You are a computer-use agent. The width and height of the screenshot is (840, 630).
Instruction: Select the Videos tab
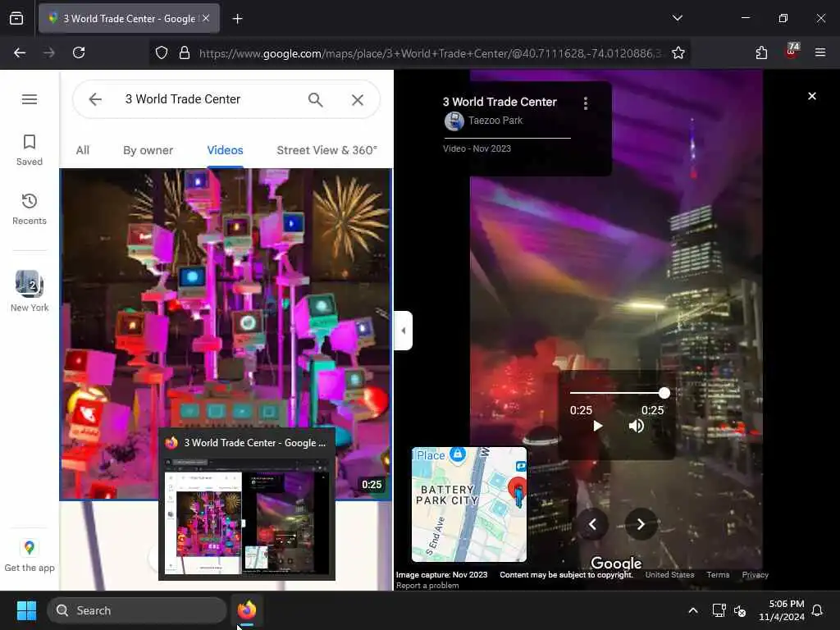coord(225,151)
